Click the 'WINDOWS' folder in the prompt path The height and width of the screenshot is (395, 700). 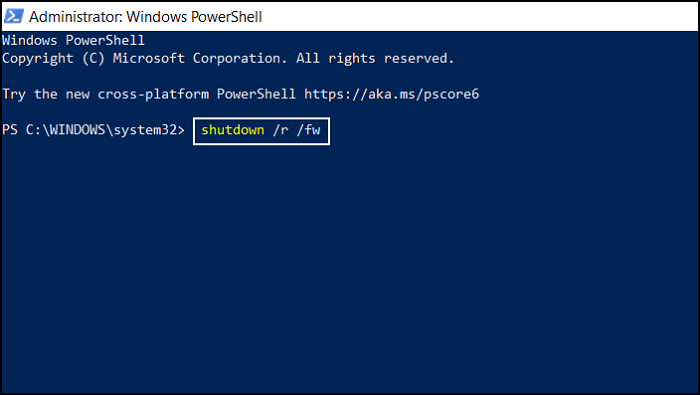click(x=77, y=130)
